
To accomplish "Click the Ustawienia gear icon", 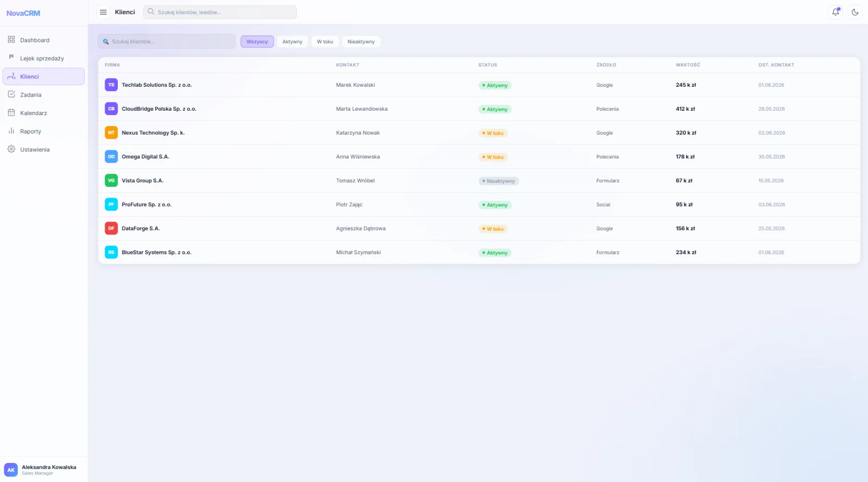I will (11, 149).
